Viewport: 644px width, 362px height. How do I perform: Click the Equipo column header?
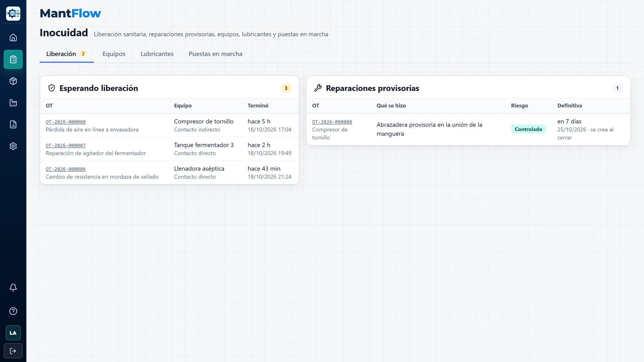(x=183, y=106)
